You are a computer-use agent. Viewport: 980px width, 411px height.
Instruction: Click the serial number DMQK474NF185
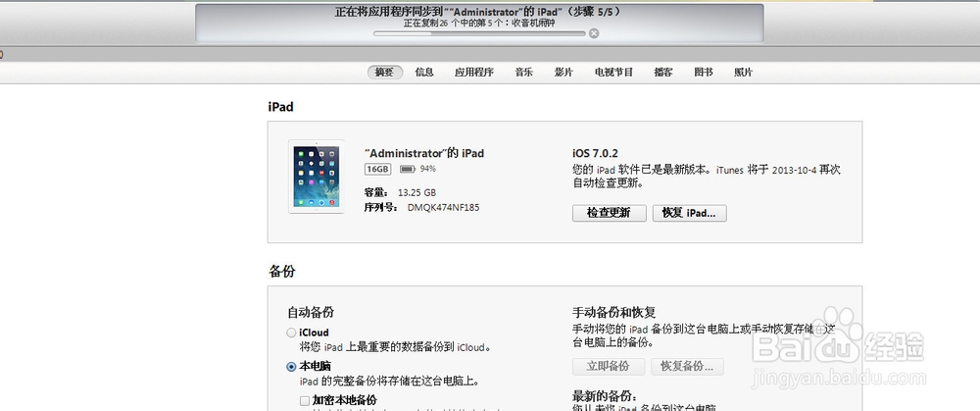(444, 207)
